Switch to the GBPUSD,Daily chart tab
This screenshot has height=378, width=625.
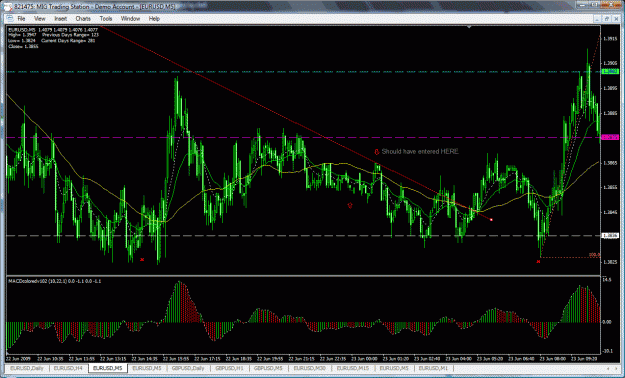[189, 368]
